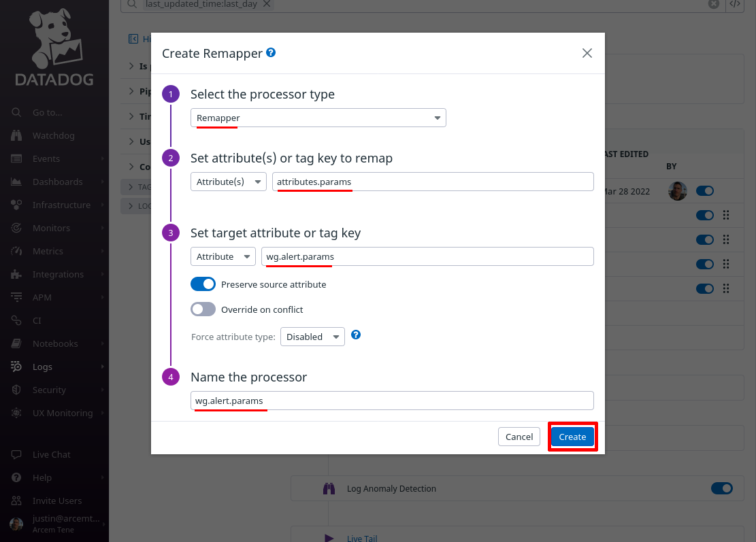Screen dimensions: 756x542
Task: Close the Create Remapper dialog
Action: (587, 53)
